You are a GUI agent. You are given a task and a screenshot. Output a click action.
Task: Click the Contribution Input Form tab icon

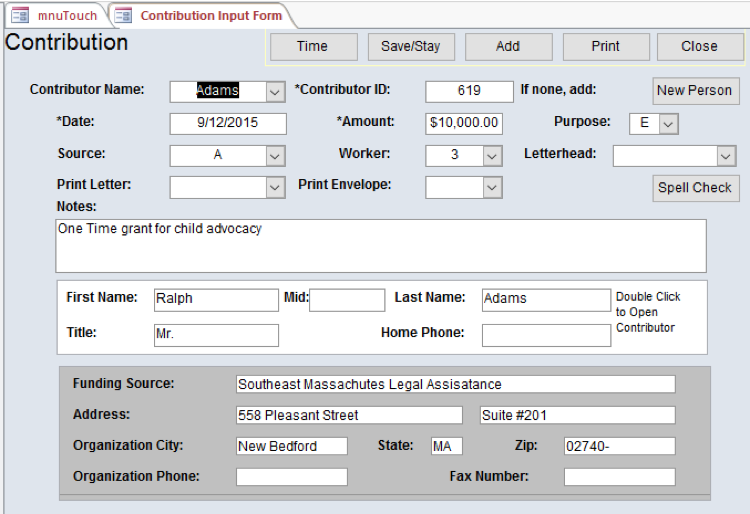click(x=124, y=16)
